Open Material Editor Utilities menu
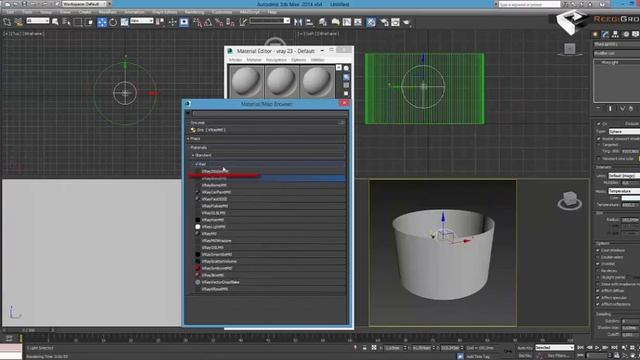Image resolution: width=640 pixels, height=360 pixels. tap(318, 60)
